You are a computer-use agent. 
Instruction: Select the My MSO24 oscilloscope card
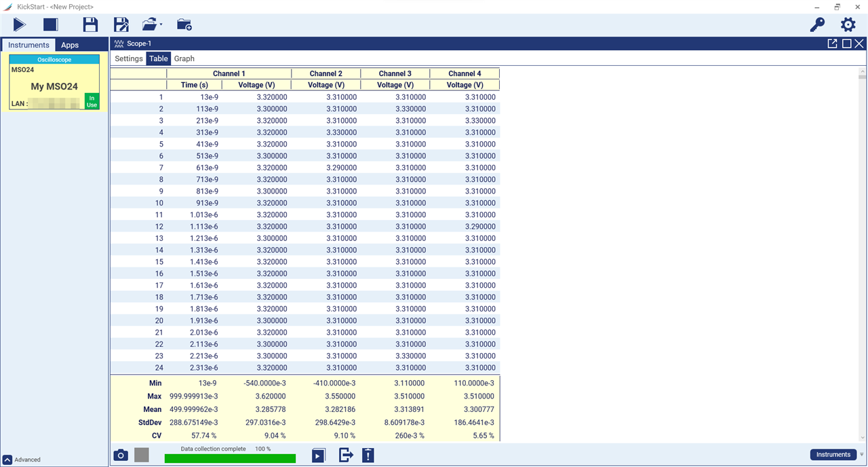coord(54,82)
